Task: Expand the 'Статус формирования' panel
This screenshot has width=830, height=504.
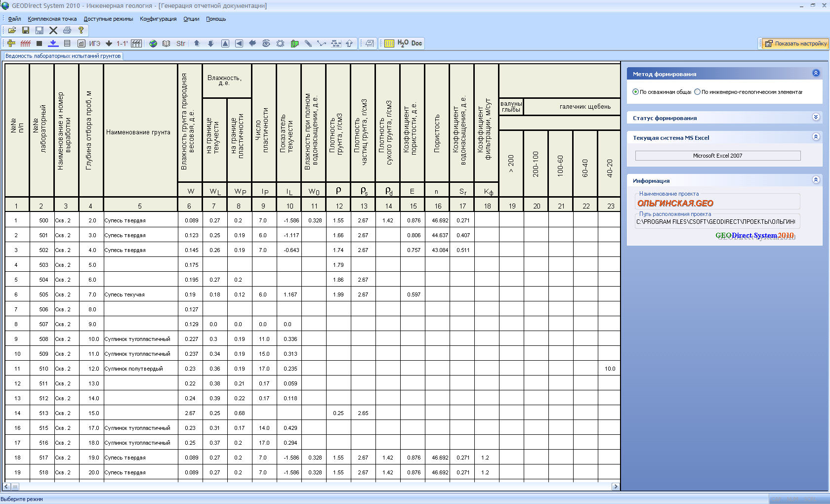Action: point(816,117)
